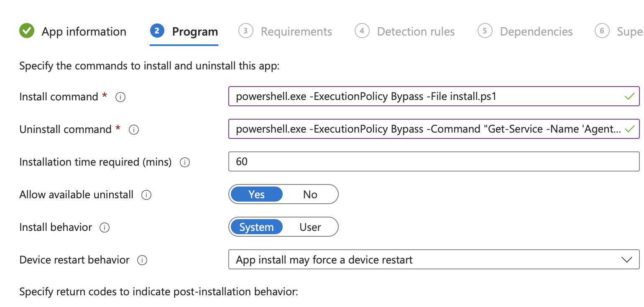Click info icon next to Install command
644x307 pixels.
120,97
